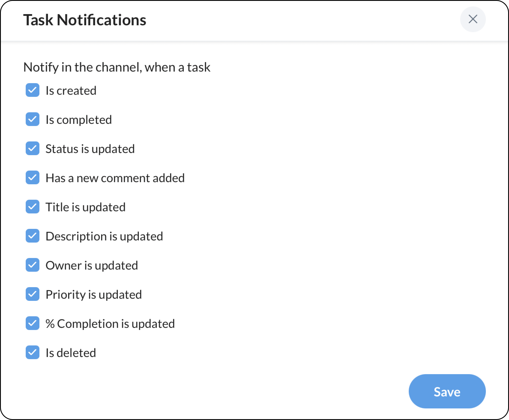Toggle the 'Title is updated' checkbox
This screenshot has width=509, height=420.
pyautogui.click(x=32, y=207)
